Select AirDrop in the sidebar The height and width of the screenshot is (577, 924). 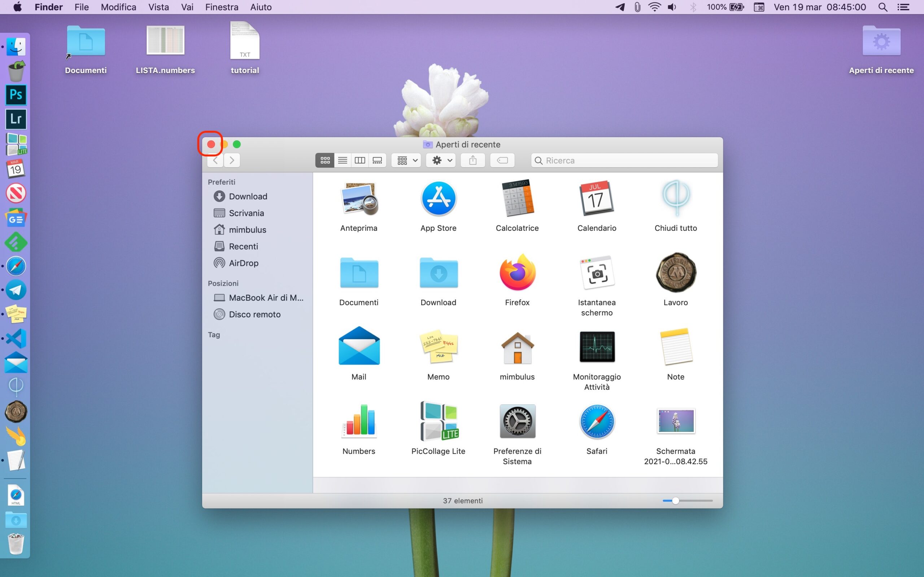tap(243, 263)
